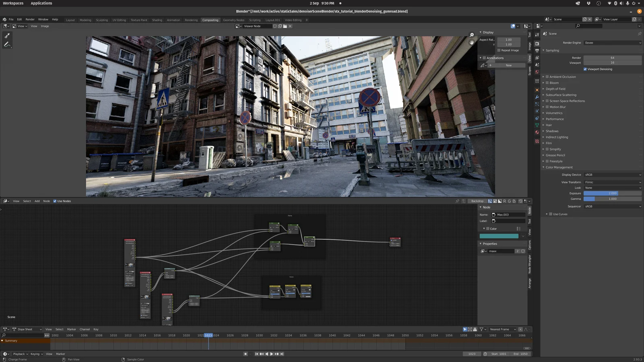Adjust the Exposure slider

click(x=612, y=193)
